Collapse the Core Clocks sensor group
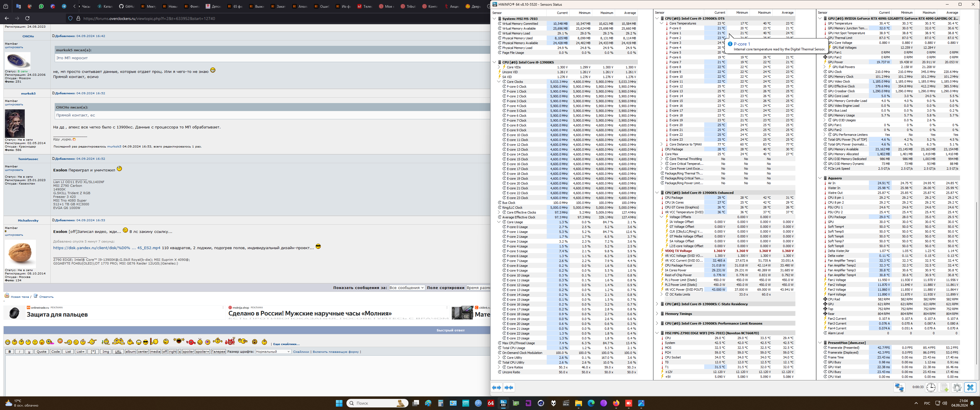The height and width of the screenshot is (410, 980). pyautogui.click(x=499, y=81)
